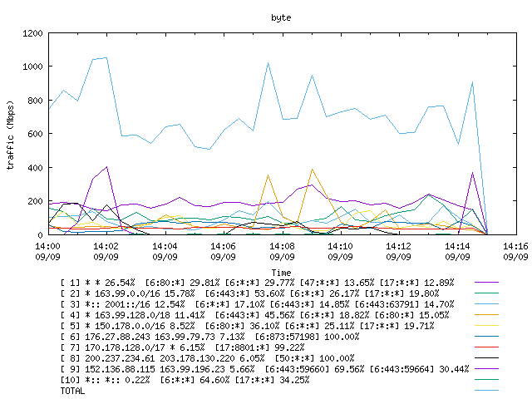The width and height of the screenshot is (532, 399).
Task: Click dark blue swatch for legend entry 6
Action: tap(486, 336)
